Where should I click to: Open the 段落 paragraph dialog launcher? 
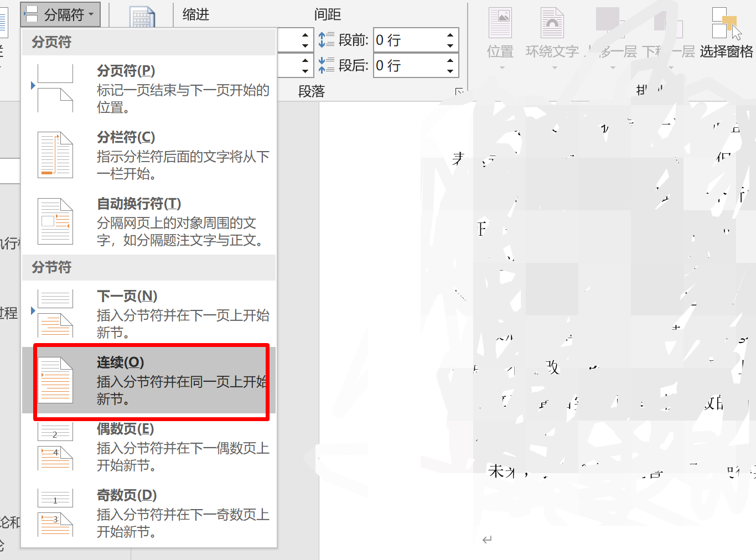(x=459, y=91)
